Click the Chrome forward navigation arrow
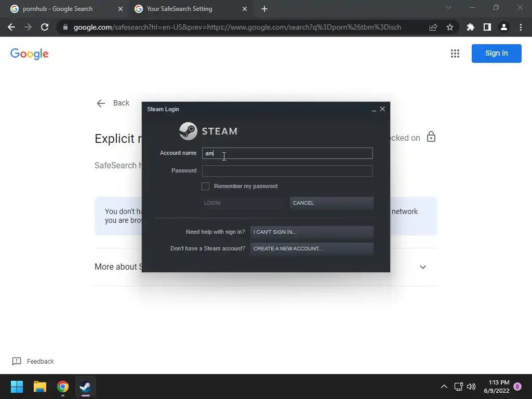The height and width of the screenshot is (399, 532). 28,27
